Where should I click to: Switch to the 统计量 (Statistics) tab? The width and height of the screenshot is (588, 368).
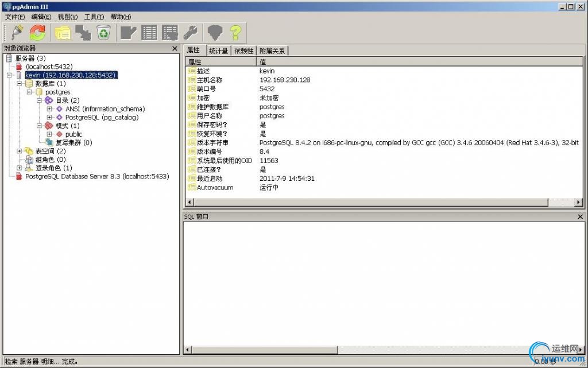(218, 50)
